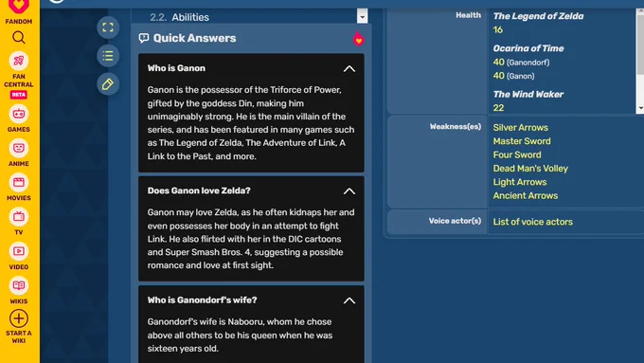Jump to 2.2 Abilities section

click(x=180, y=17)
